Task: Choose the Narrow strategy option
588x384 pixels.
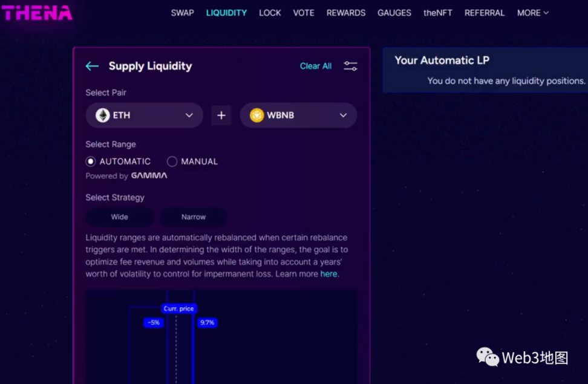Action: [194, 216]
